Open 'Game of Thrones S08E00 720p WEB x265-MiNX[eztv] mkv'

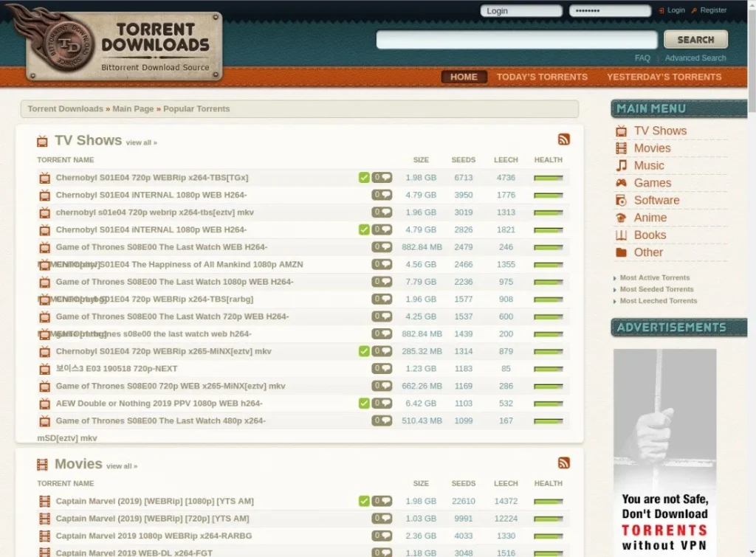point(171,386)
